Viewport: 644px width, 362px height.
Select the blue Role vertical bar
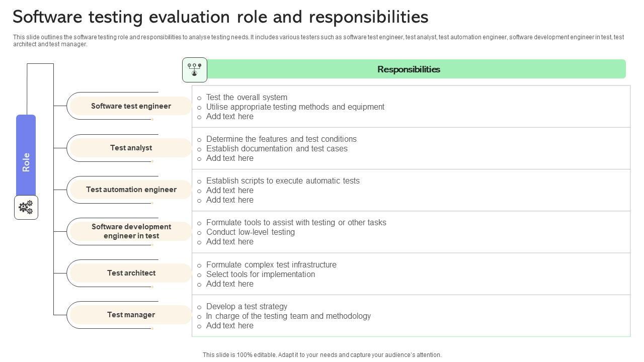pyautogui.click(x=26, y=155)
